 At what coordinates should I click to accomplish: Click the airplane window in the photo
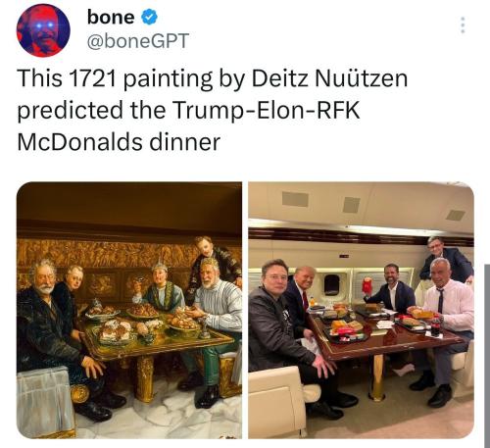tap(332, 284)
